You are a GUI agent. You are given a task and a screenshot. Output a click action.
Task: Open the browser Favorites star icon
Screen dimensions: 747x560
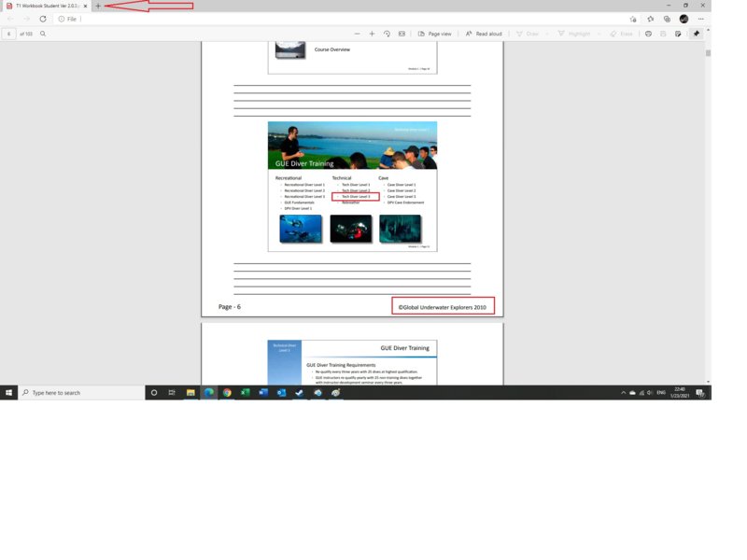[650, 19]
